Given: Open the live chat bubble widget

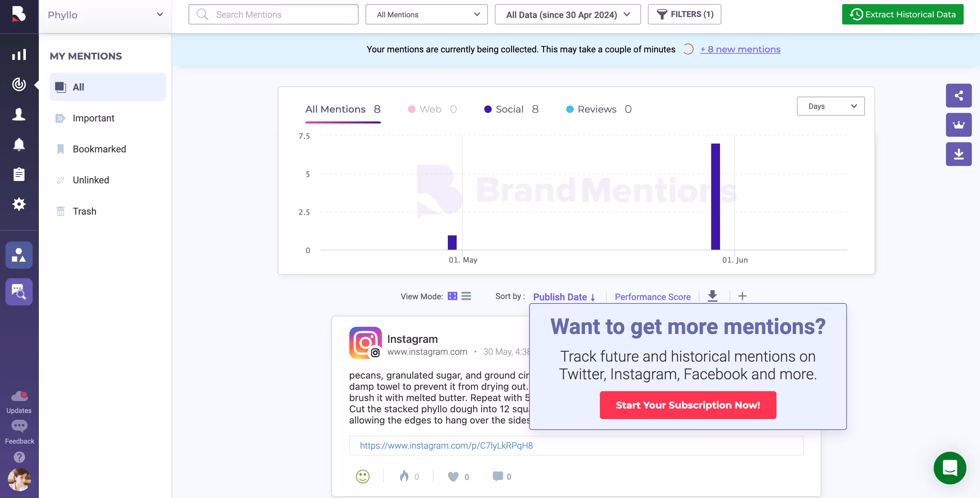Looking at the screenshot, I should point(950,468).
